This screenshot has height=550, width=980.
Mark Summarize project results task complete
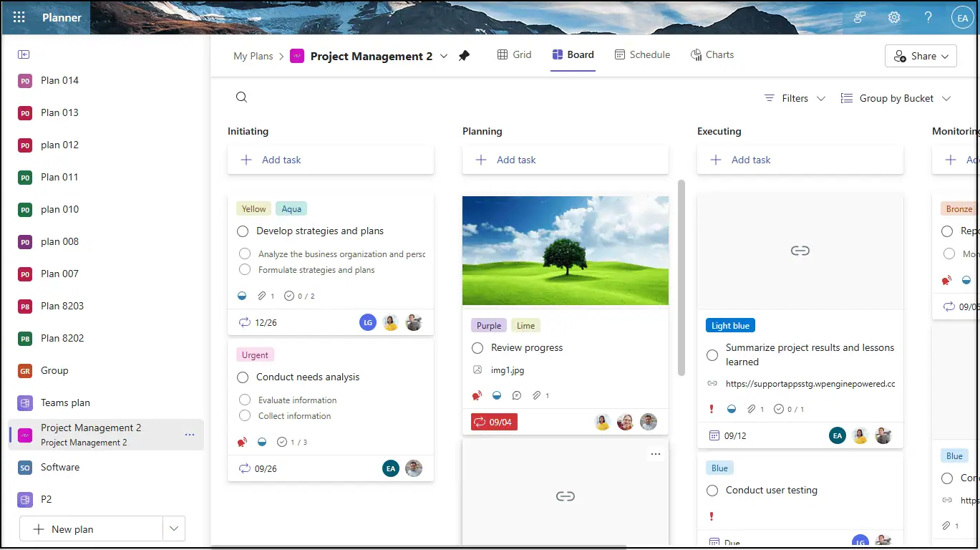712,355
